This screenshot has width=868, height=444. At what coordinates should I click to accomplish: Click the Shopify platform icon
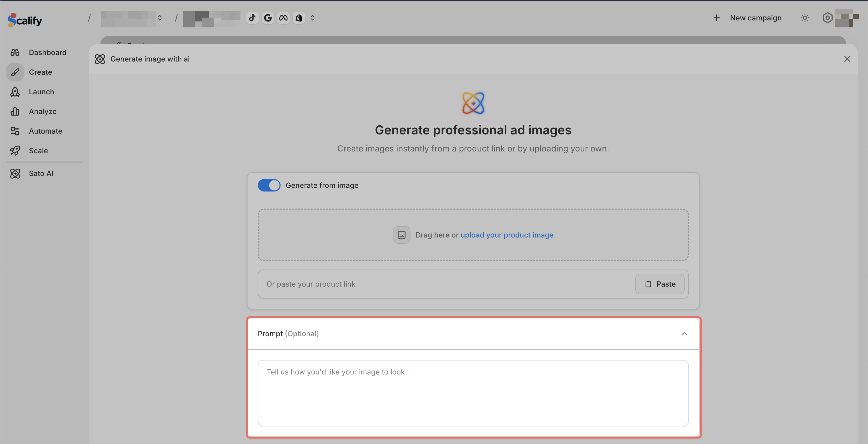299,18
